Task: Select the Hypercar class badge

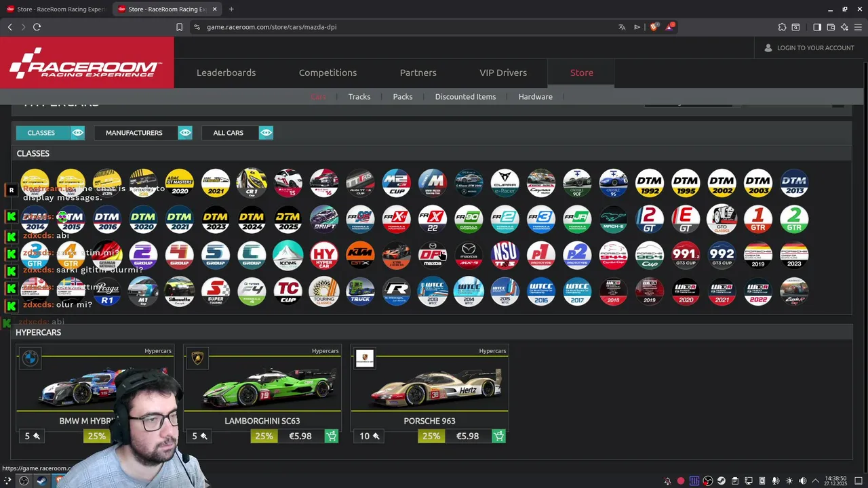Action: (x=324, y=255)
